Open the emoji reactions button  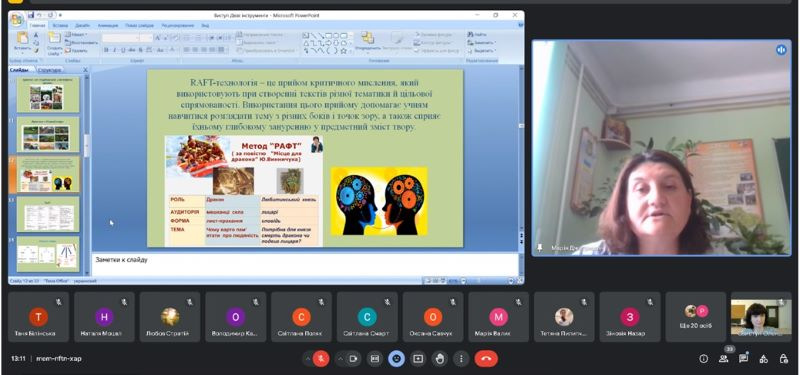(396, 359)
